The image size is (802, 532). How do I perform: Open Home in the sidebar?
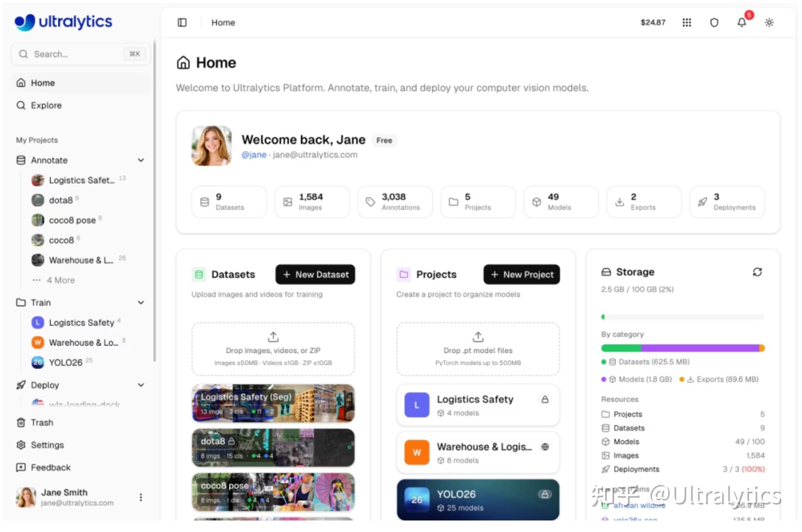pyautogui.click(x=81, y=83)
